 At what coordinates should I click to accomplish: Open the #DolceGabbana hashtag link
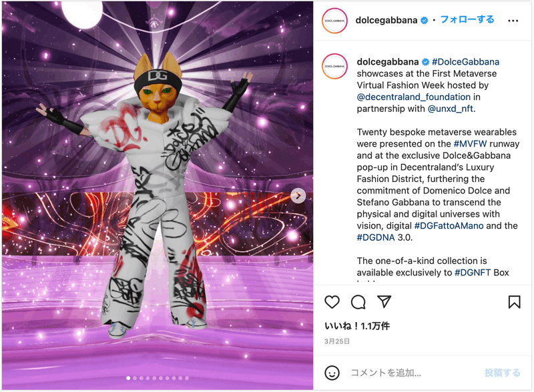[465, 62]
